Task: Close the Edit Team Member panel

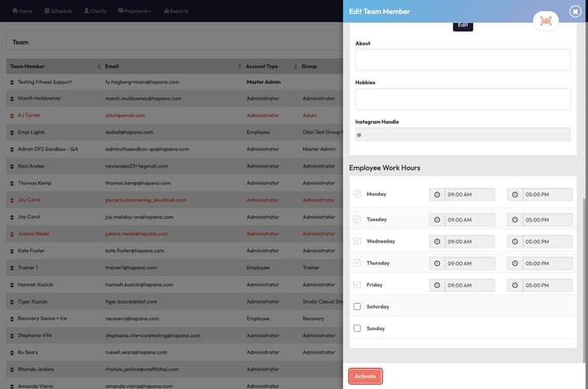Action: (x=575, y=11)
